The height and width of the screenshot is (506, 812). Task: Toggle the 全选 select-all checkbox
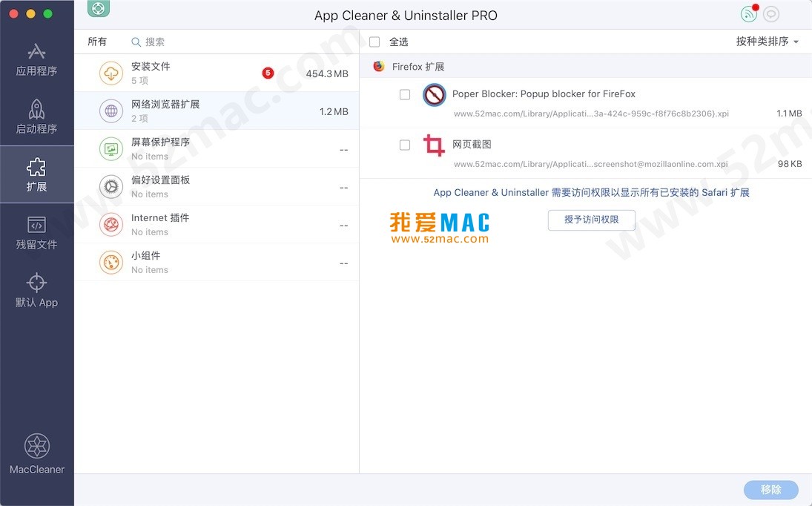click(x=374, y=42)
